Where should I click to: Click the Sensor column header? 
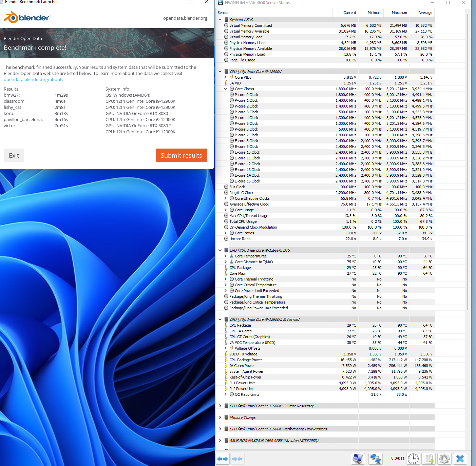(274, 13)
